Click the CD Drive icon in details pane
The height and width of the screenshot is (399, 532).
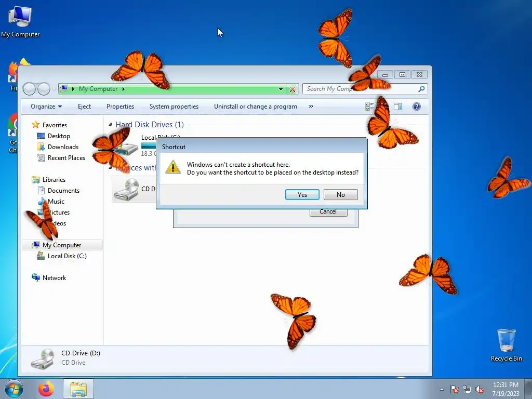pos(43,358)
